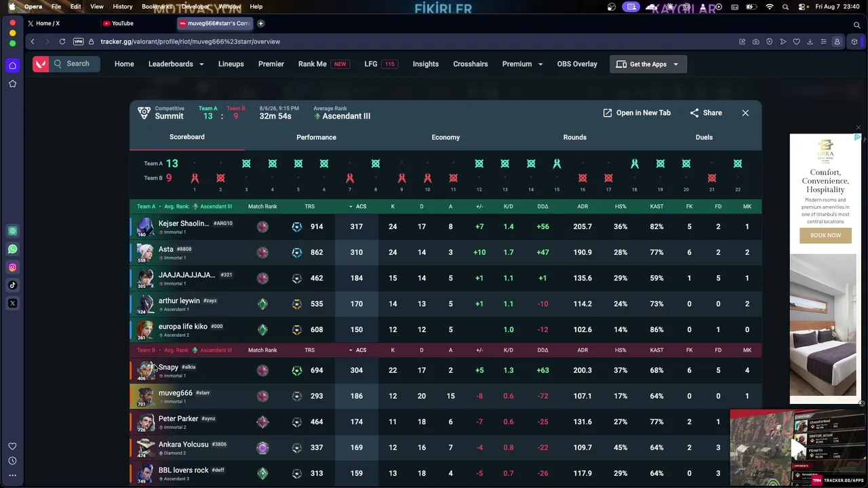Open the sidebar three-dots more menu
868x488 pixels.
tap(12, 475)
